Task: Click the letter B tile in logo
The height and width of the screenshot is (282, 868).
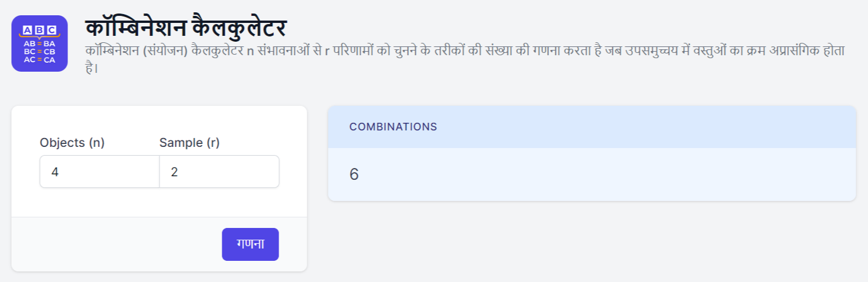Action: tap(39, 30)
